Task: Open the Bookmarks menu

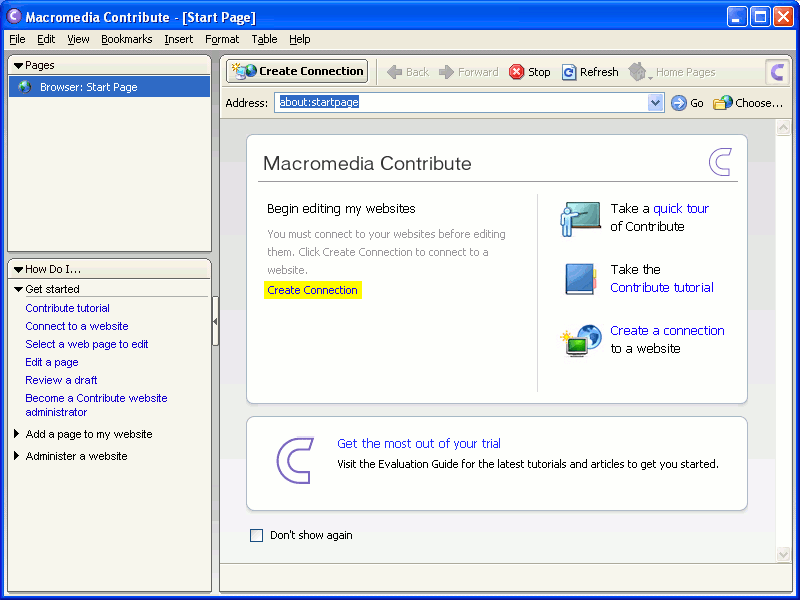Action: (x=127, y=39)
